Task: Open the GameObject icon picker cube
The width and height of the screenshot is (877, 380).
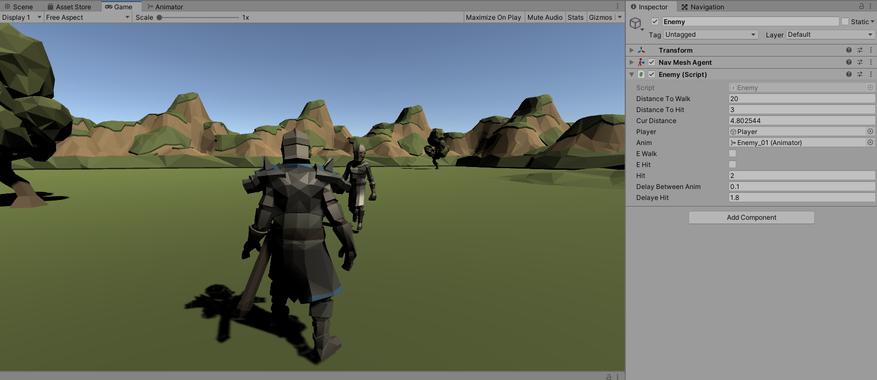Action: pos(636,24)
